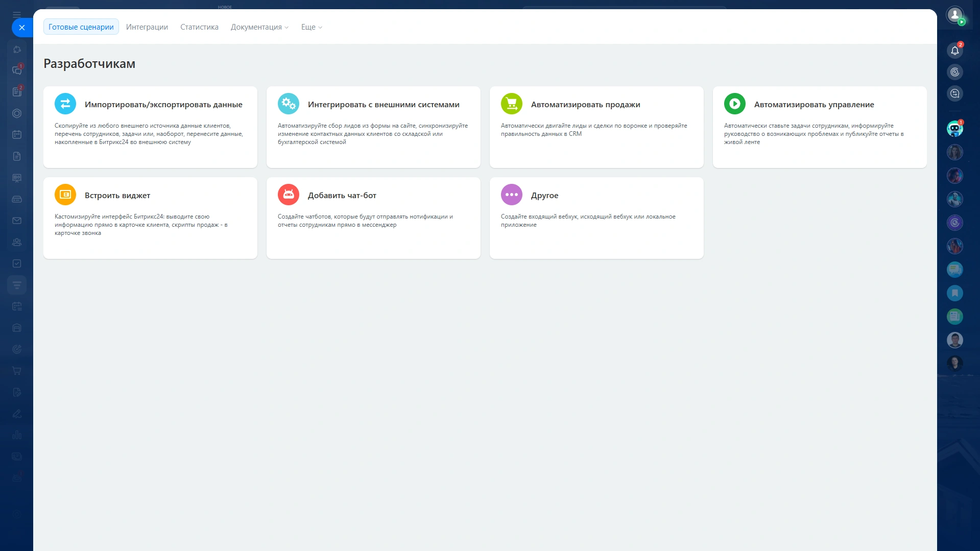
Task: Click the orange widget icon on card
Action: click(x=65, y=195)
